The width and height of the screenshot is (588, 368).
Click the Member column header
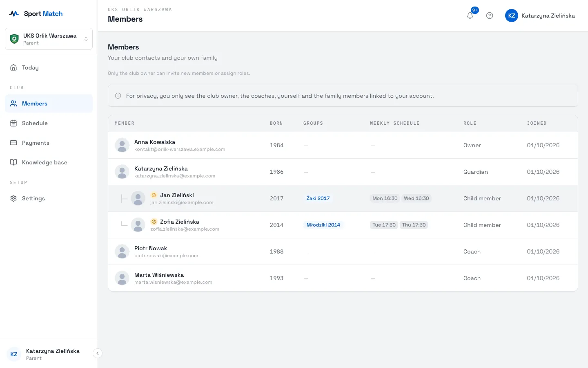pyautogui.click(x=125, y=123)
